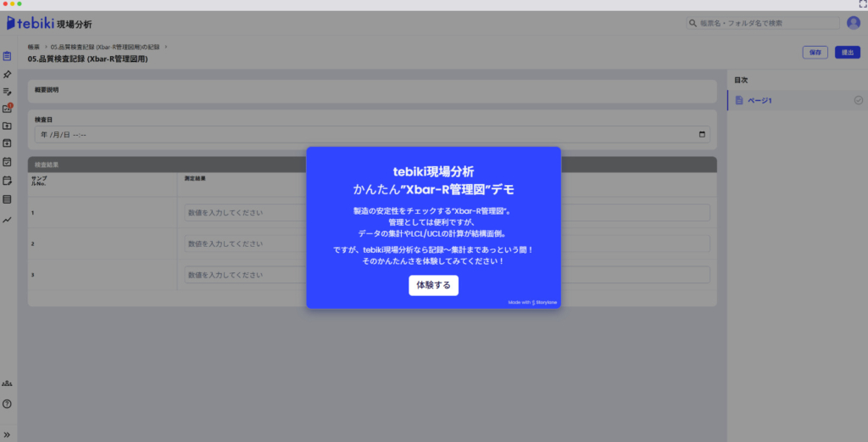Open the sidebar icon with red notification badge
The width and height of the screenshot is (868, 442).
coord(8,109)
